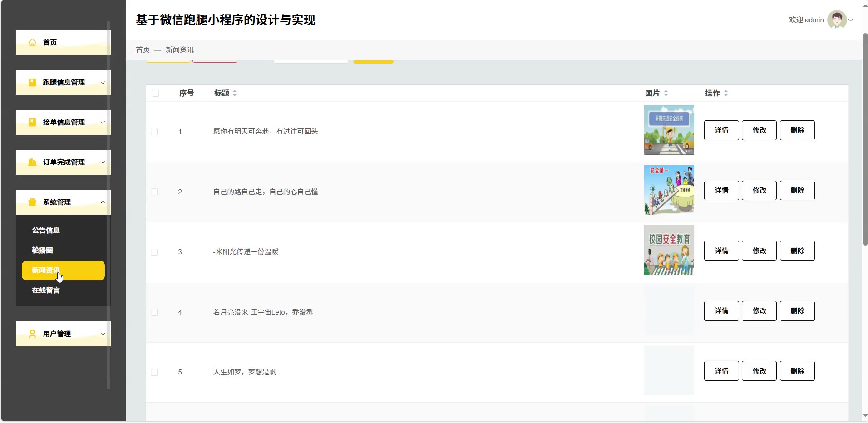Image resolution: width=868 pixels, height=423 pixels.
Task: View 详情 for 人生如梦 row
Action: coord(721,371)
